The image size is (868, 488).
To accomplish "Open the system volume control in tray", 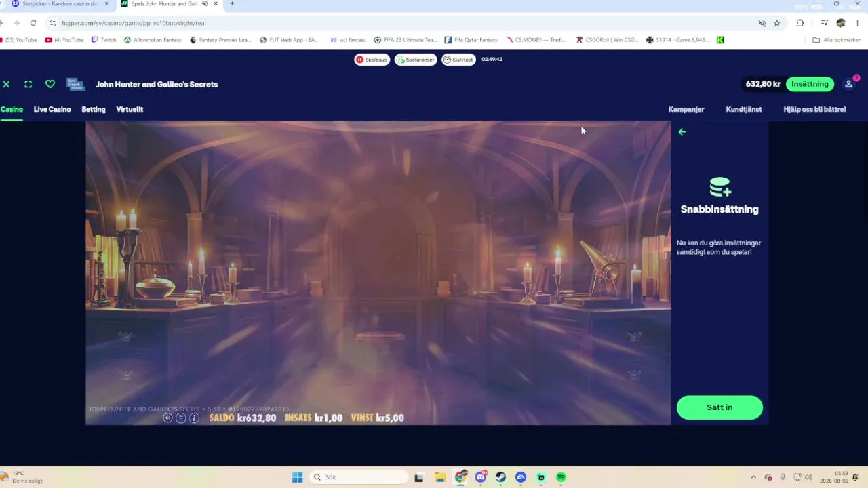I will tap(808, 477).
